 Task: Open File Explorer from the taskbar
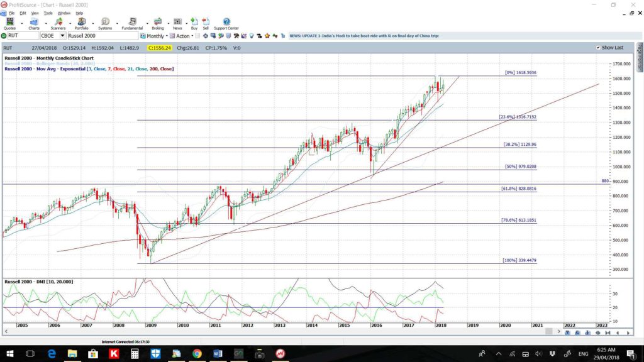click(x=72, y=353)
